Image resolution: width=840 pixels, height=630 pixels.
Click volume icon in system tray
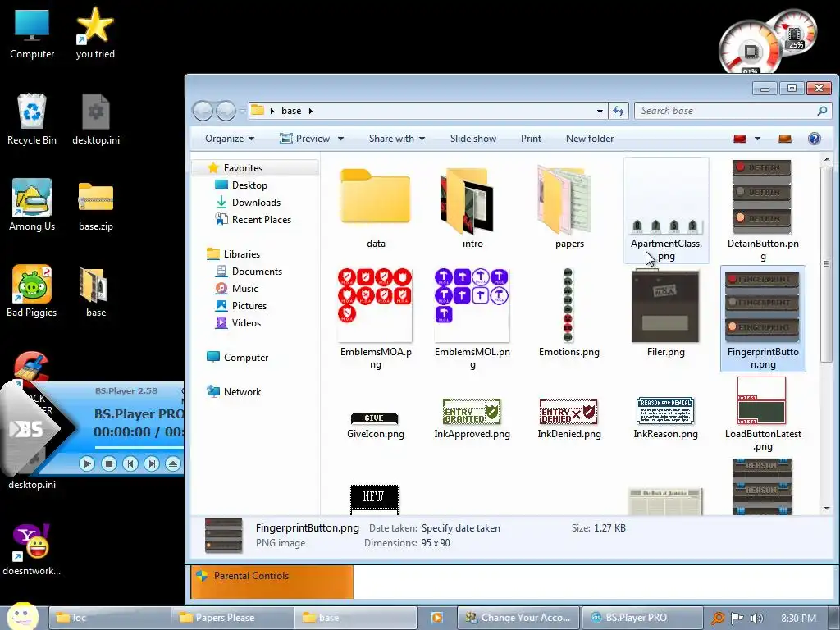pos(756,619)
